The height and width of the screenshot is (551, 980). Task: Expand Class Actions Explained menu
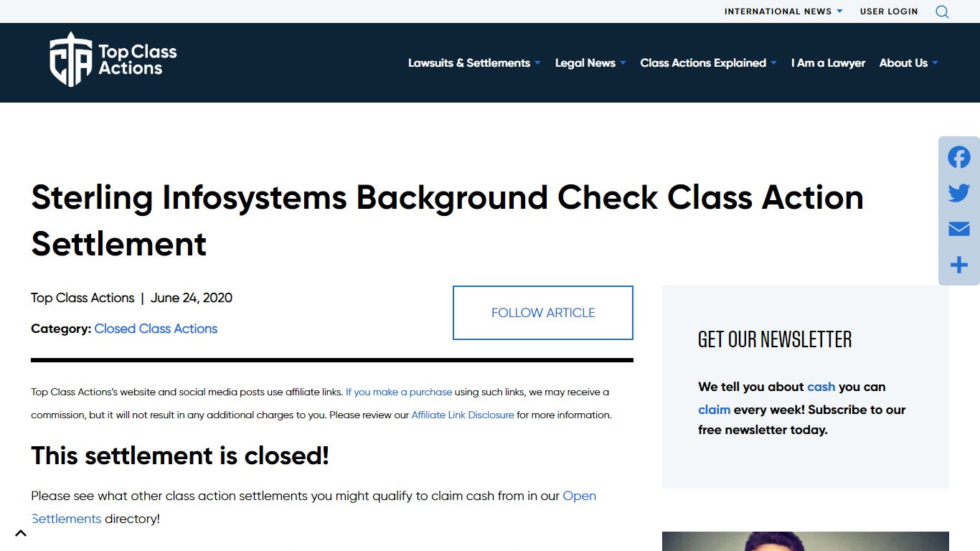click(x=708, y=63)
